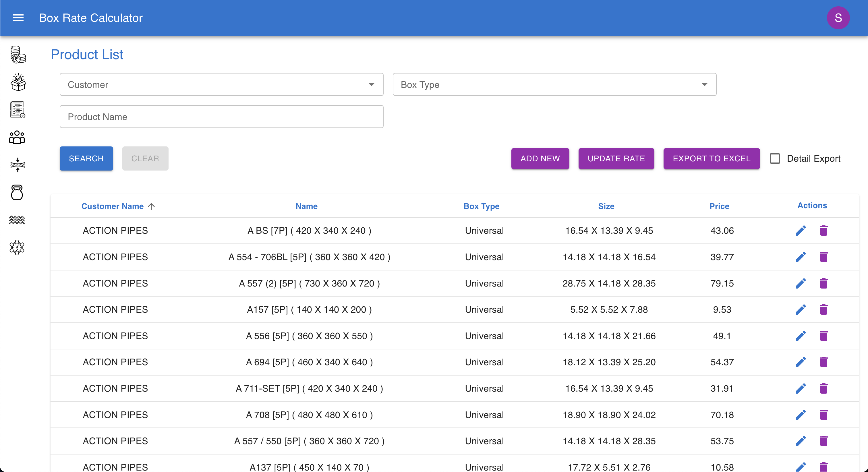Sort by the Customer Name column header
This screenshot has height=472, width=868.
tap(113, 206)
